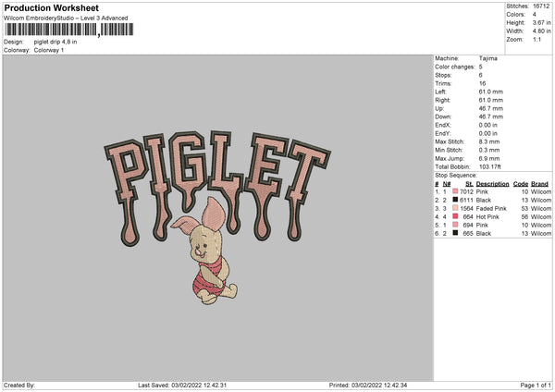
Task: Click the thread code '6111' in stop 2
Action: pyautogui.click(x=466, y=200)
